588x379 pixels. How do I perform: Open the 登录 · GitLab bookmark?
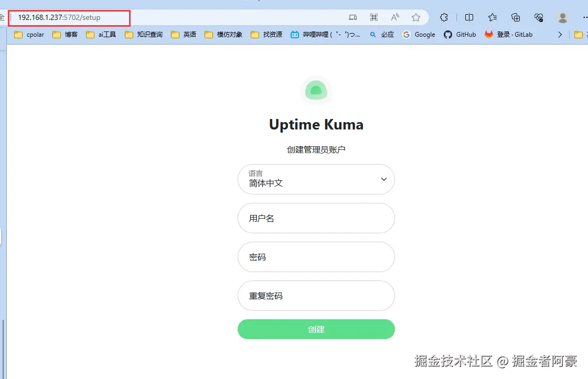click(508, 35)
